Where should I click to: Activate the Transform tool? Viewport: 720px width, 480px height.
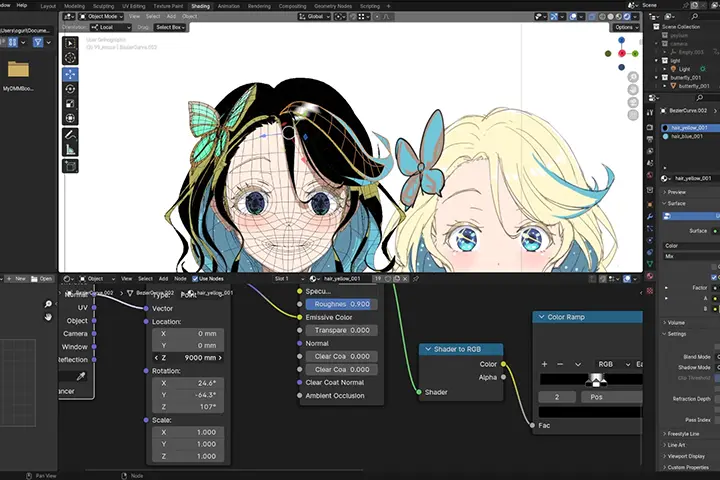pyautogui.click(x=70, y=118)
